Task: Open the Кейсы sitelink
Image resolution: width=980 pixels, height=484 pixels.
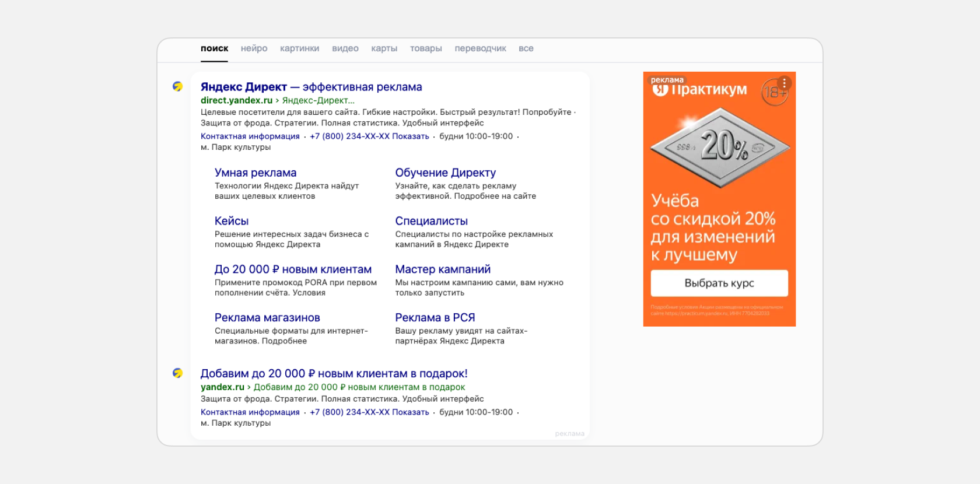Action: coord(232,221)
